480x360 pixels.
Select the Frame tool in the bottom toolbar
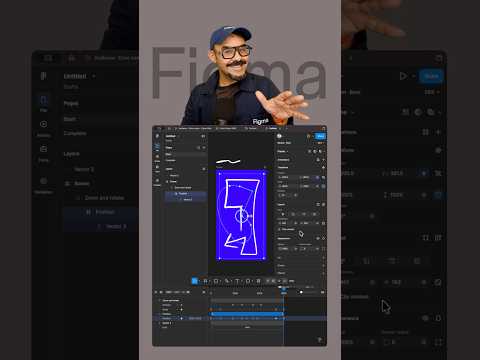[205, 281]
